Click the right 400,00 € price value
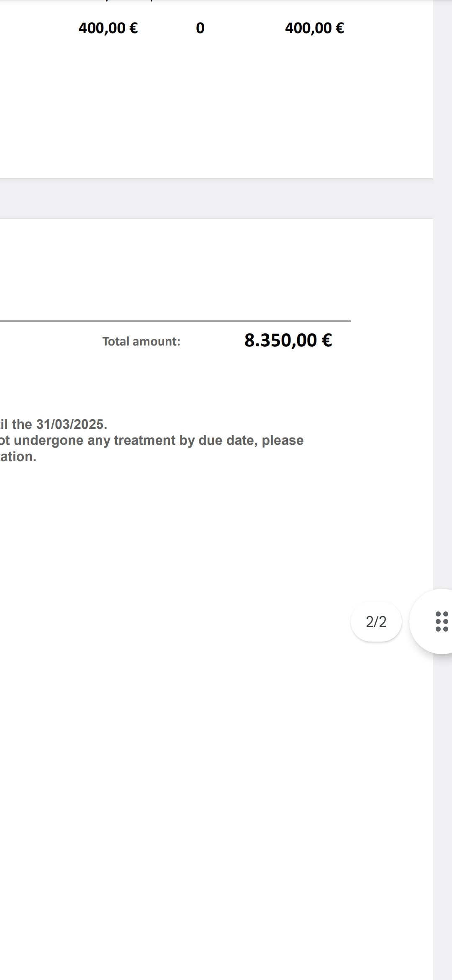The height and width of the screenshot is (980, 452). point(314,28)
